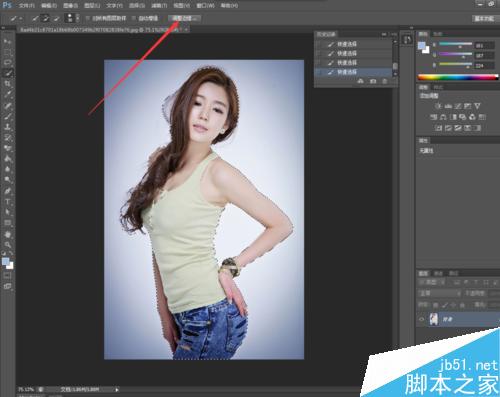Select the Pen tool

point(7,191)
